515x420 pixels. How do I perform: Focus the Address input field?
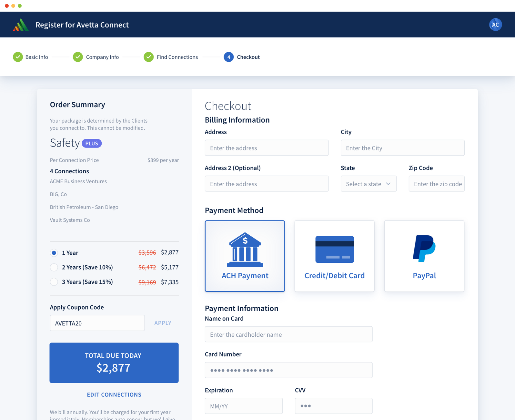coord(267,148)
